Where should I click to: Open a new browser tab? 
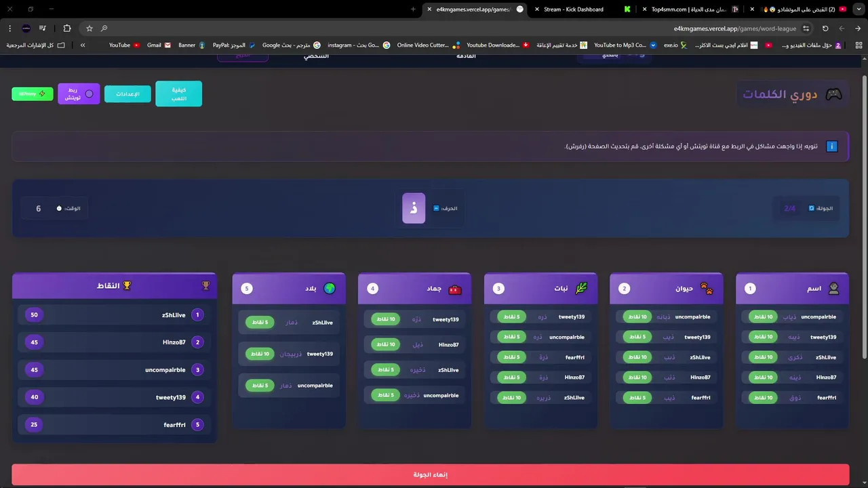coord(413,9)
